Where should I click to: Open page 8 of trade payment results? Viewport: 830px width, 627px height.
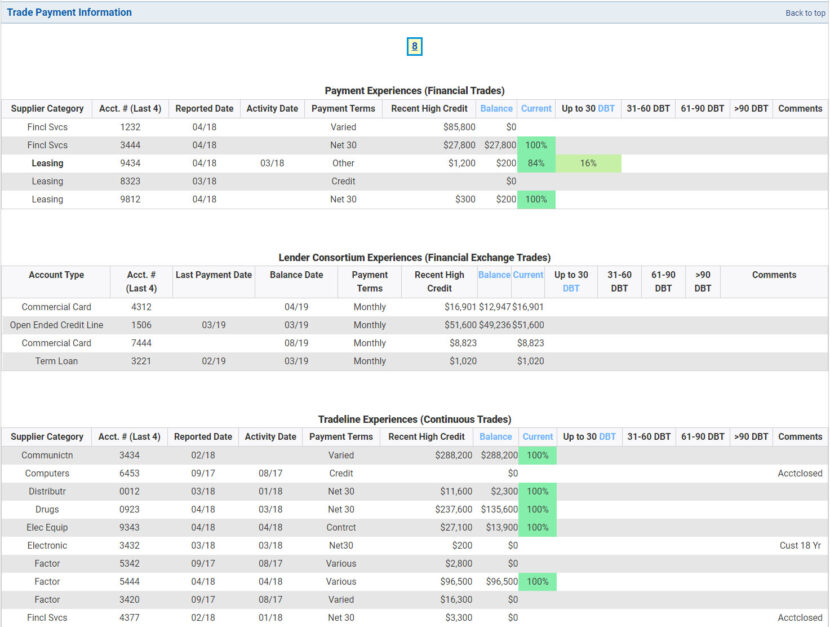click(414, 46)
